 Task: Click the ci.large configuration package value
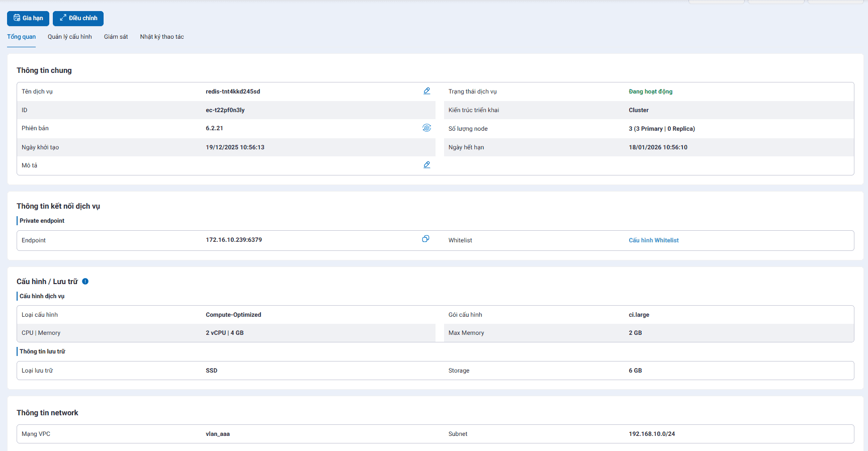click(639, 315)
